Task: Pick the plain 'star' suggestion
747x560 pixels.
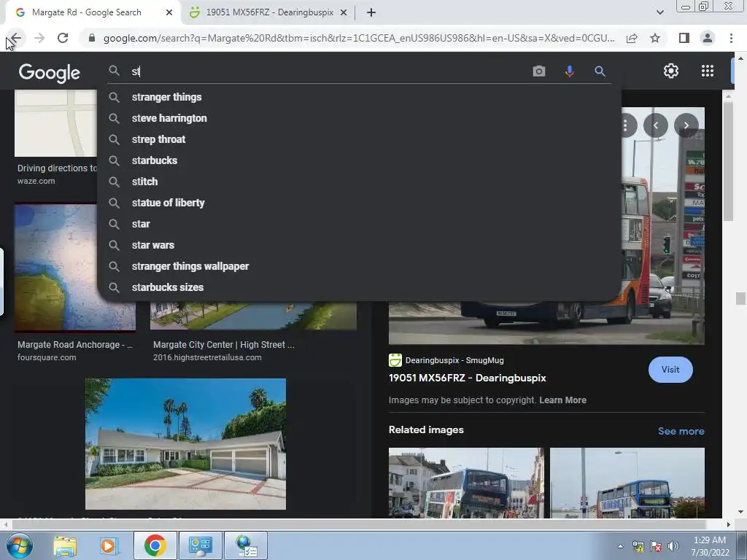Action: (x=360, y=224)
